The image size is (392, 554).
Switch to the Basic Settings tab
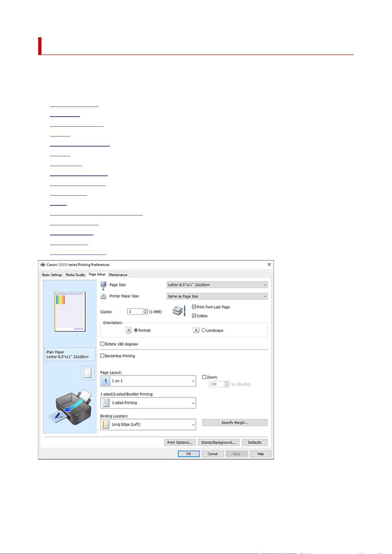pos(52,275)
